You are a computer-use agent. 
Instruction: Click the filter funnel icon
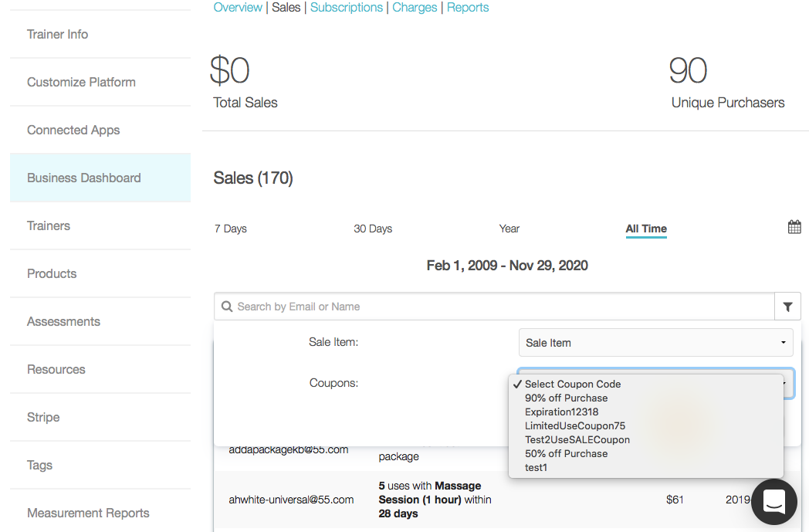787,307
